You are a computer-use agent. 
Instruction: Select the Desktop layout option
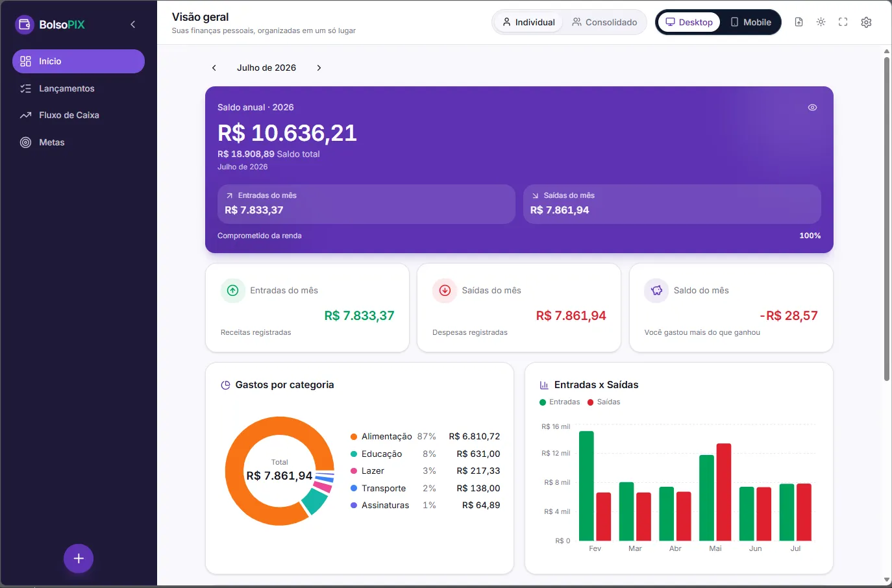(x=689, y=22)
